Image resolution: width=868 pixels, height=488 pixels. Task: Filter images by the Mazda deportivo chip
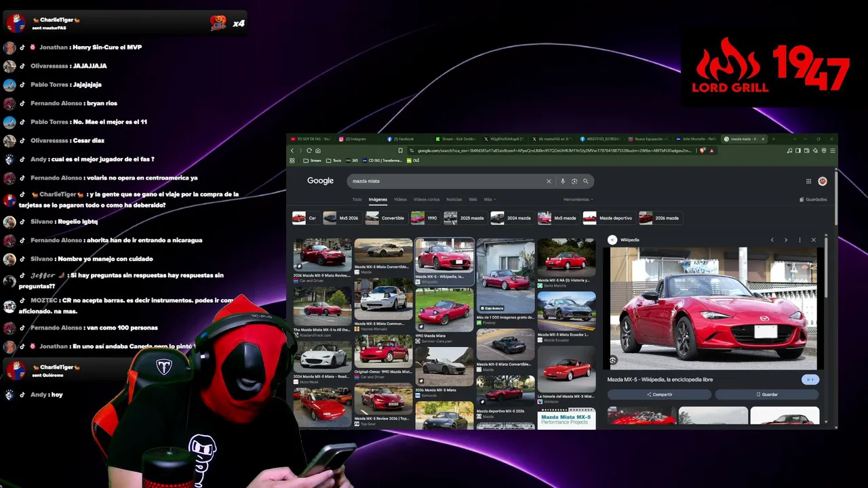(x=608, y=218)
